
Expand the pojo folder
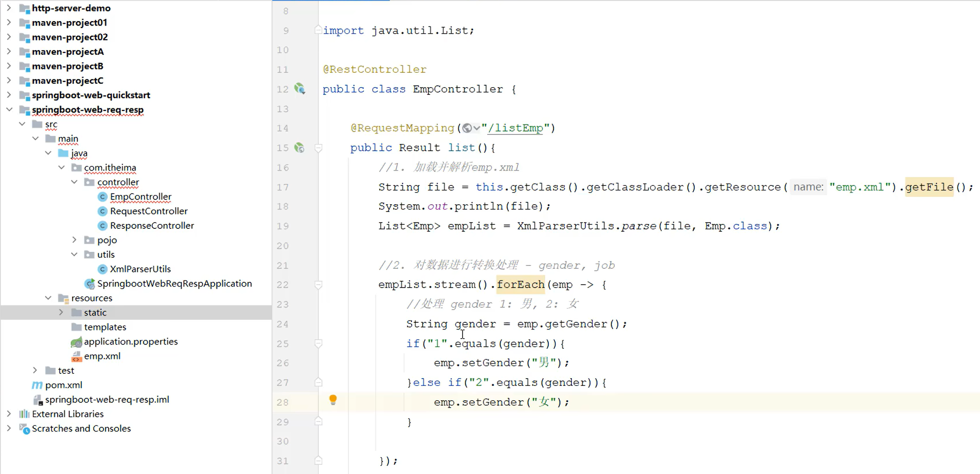(74, 239)
